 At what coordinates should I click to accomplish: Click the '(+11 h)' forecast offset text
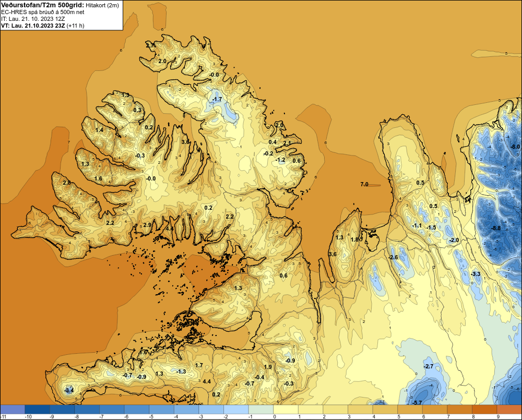pos(76,26)
